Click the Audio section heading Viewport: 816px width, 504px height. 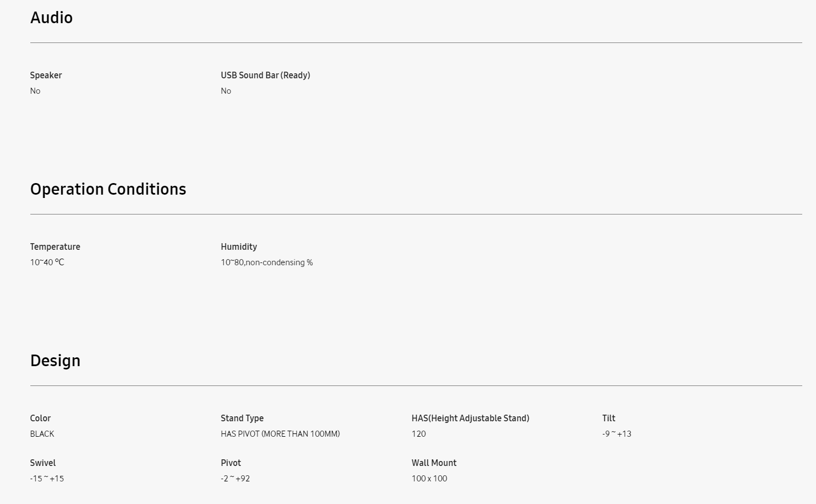[51, 18]
